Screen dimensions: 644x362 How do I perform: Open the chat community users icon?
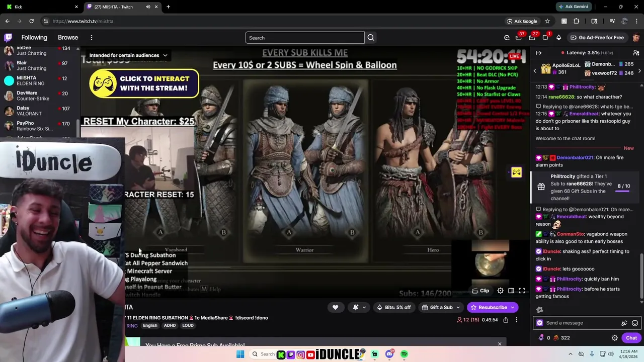pyautogui.click(x=636, y=53)
